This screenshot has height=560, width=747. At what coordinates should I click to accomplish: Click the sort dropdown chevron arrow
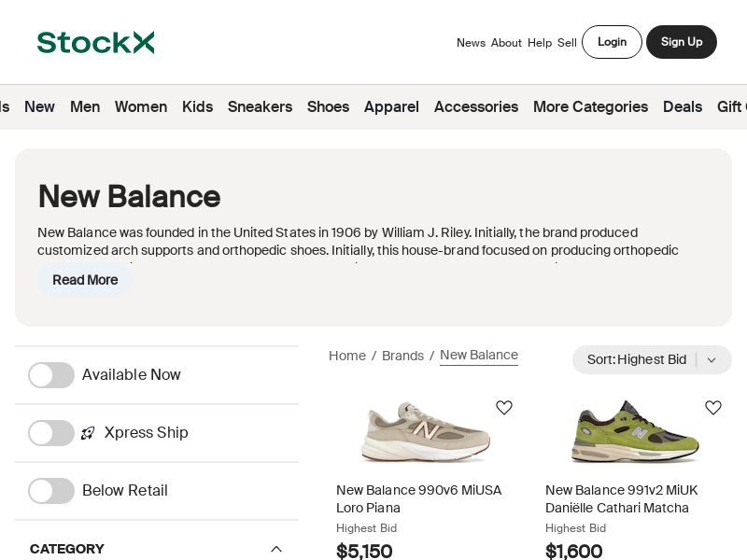[x=712, y=360]
